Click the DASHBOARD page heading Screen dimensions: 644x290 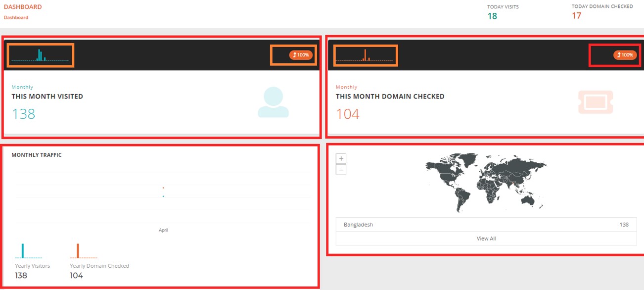coord(23,7)
